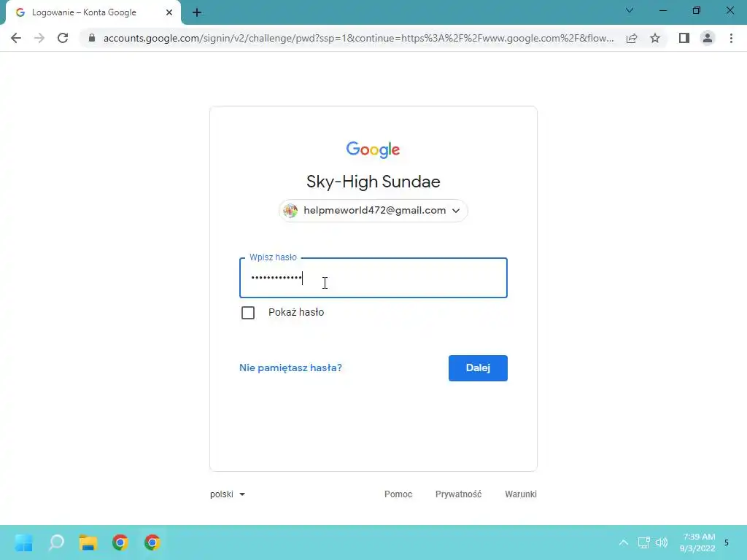Open the network tray icon
Viewport: 747px width, 560px height.
(643, 542)
